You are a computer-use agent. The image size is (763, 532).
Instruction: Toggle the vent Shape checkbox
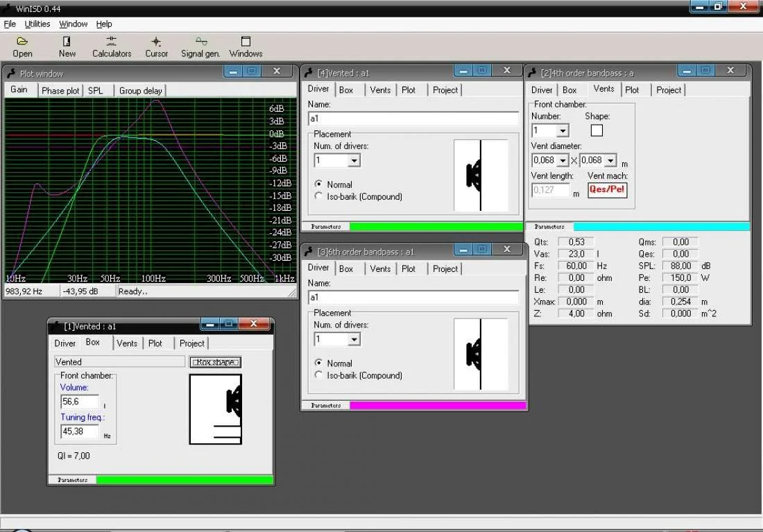click(x=597, y=130)
